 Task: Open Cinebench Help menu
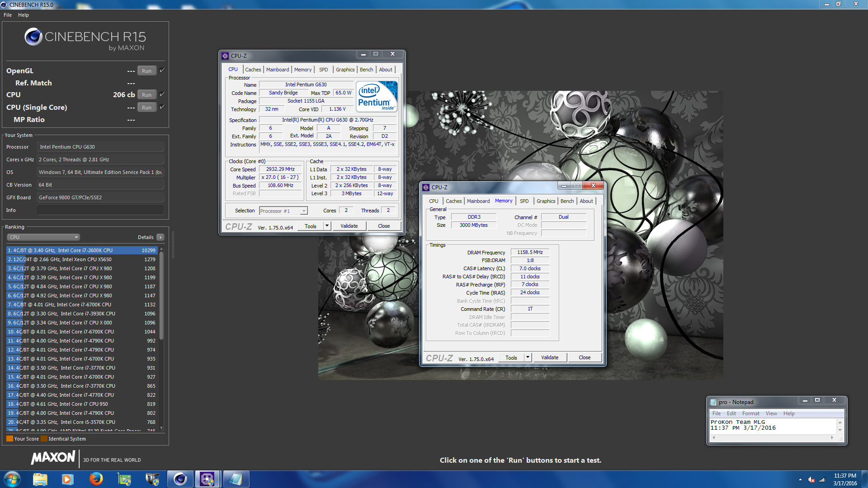coord(24,15)
